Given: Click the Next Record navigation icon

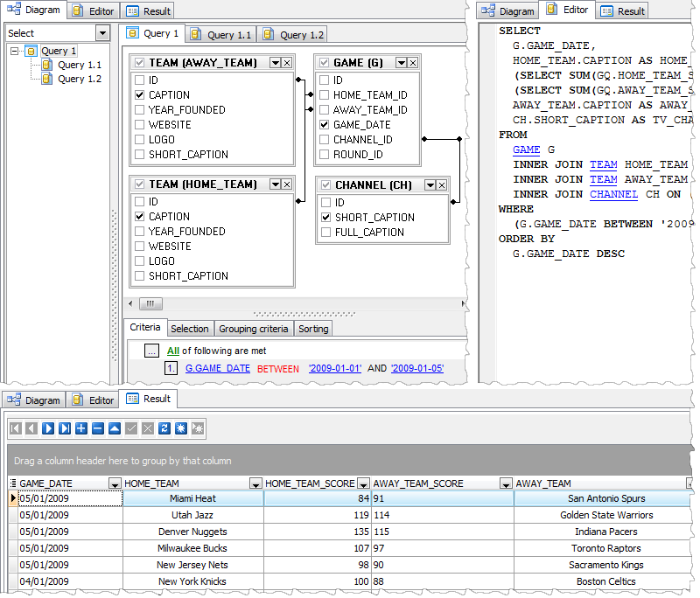Looking at the screenshot, I should pyautogui.click(x=46, y=428).
